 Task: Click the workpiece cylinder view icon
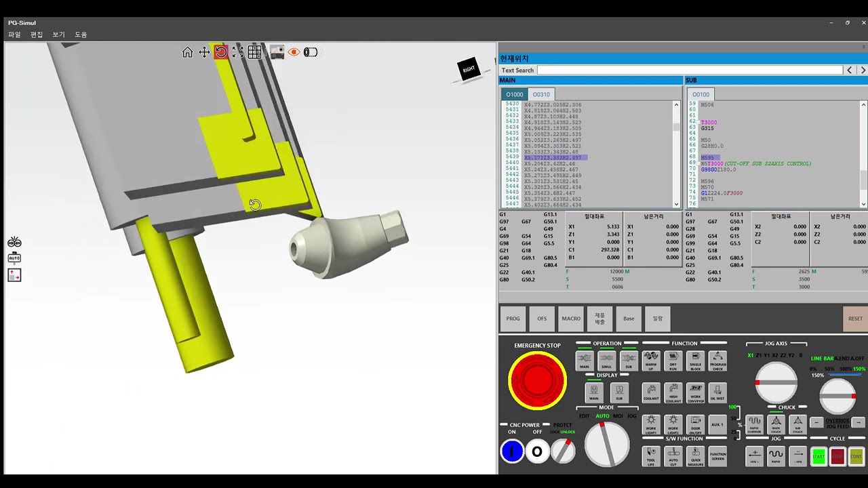coord(311,52)
